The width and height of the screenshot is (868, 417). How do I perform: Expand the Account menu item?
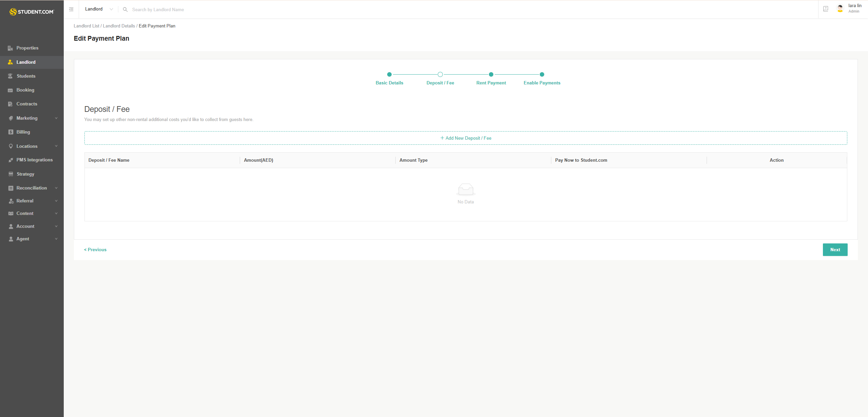pyautogui.click(x=25, y=226)
